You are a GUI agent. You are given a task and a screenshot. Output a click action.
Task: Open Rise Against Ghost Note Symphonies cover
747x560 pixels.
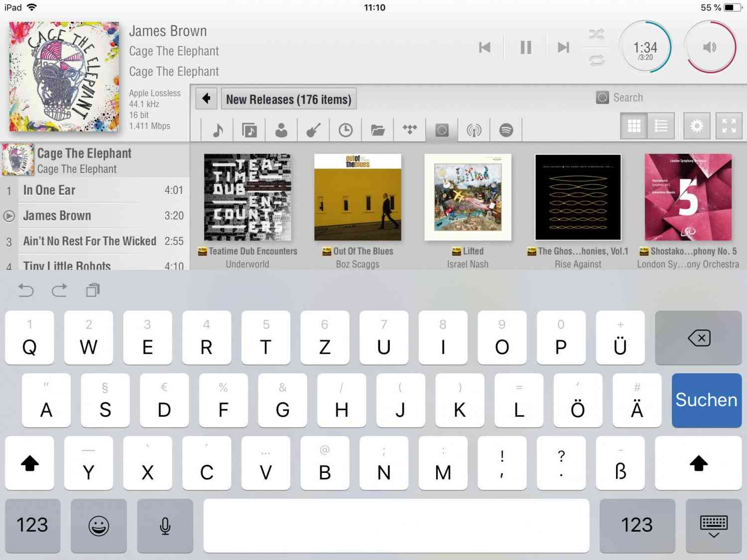(578, 197)
